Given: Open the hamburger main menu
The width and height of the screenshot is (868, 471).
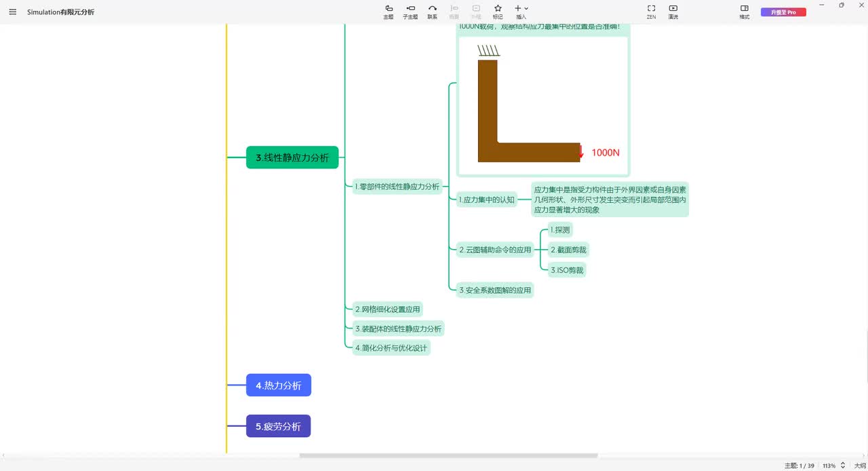Looking at the screenshot, I should coord(12,12).
